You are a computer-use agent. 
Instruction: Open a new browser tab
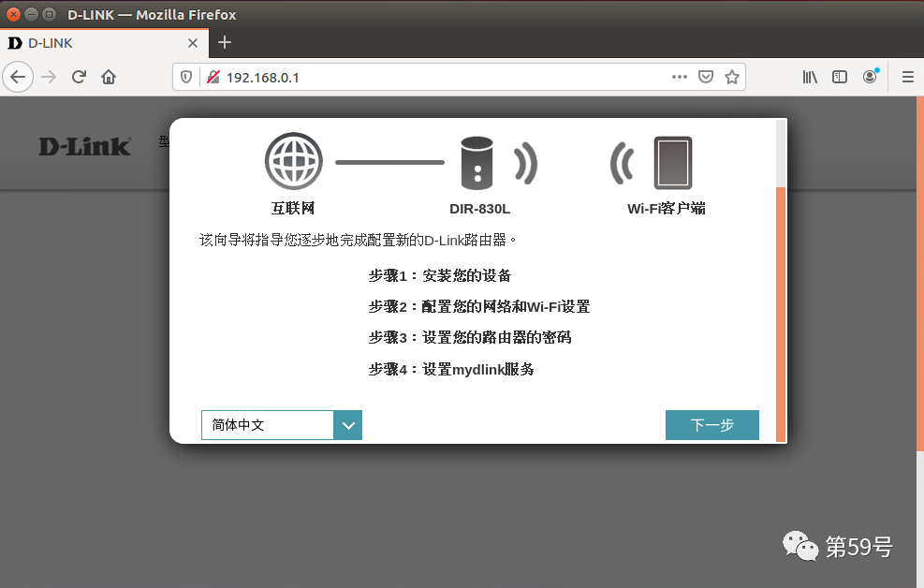[224, 42]
